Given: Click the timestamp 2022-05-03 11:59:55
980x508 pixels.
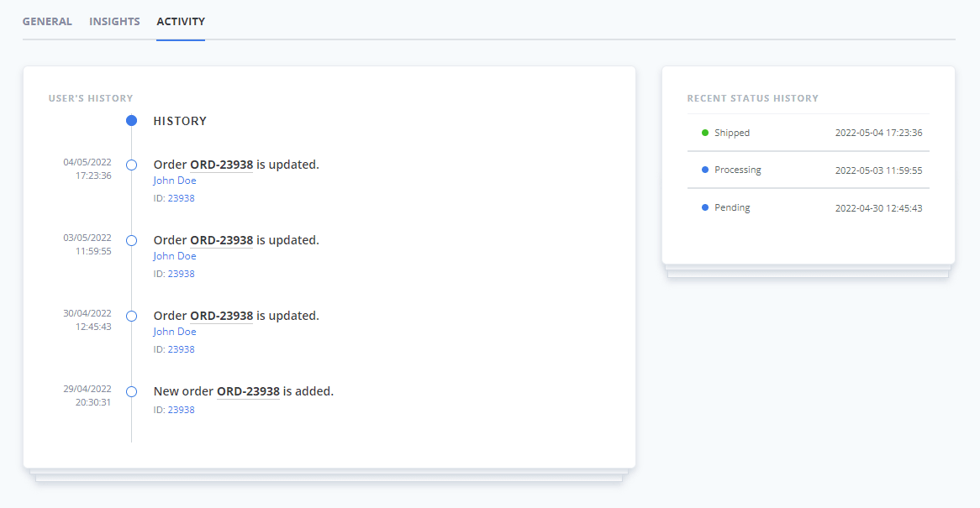Looking at the screenshot, I should click(x=879, y=170).
